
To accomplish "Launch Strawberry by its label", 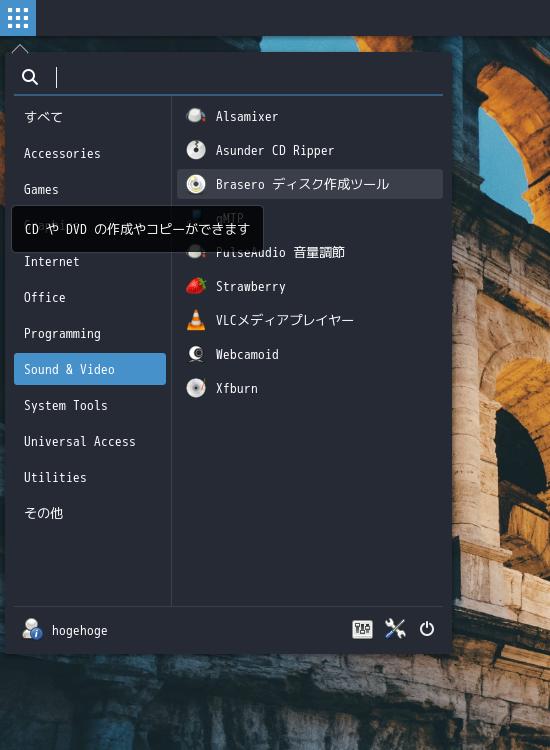I will pyautogui.click(x=251, y=287).
